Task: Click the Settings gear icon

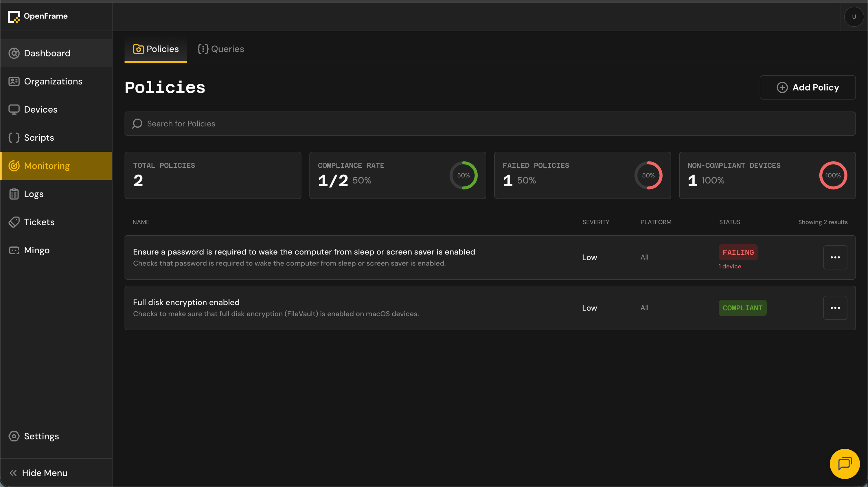Action: click(x=14, y=436)
